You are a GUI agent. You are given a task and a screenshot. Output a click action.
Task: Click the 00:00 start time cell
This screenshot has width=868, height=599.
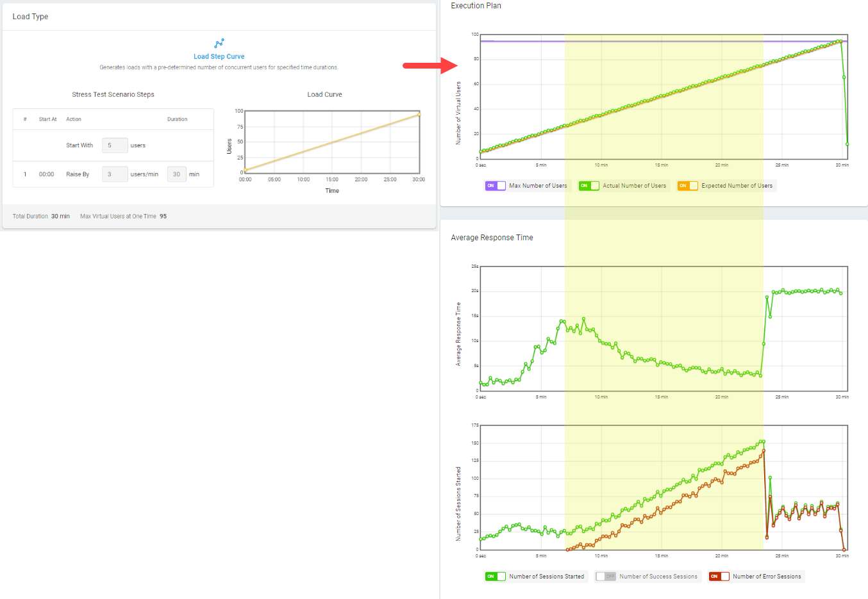pyautogui.click(x=46, y=174)
